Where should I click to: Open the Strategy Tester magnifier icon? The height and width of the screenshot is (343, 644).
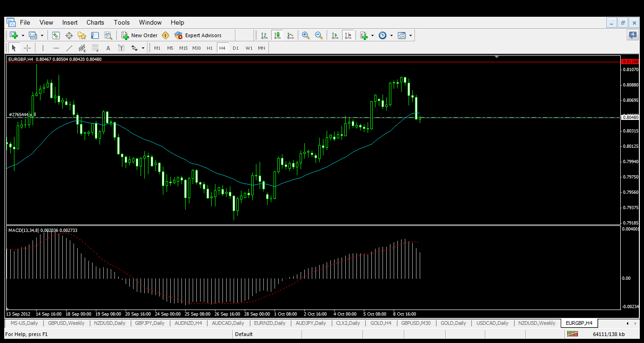click(108, 35)
